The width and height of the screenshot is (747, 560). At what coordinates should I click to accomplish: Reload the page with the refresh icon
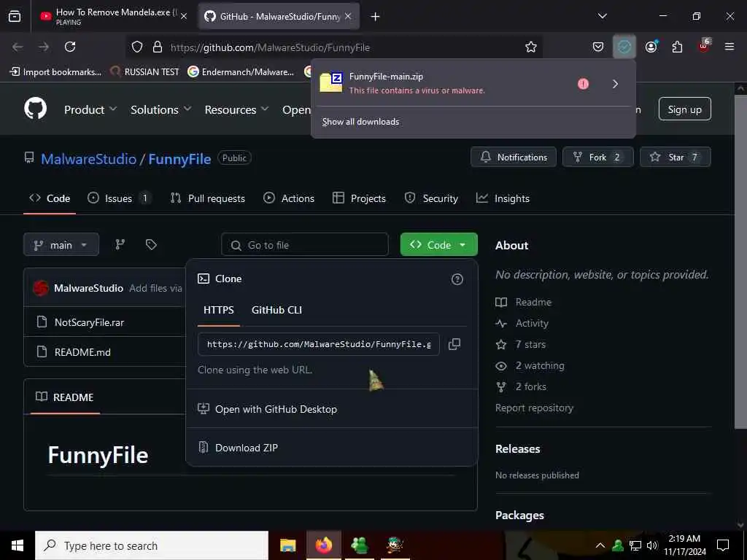point(70,47)
